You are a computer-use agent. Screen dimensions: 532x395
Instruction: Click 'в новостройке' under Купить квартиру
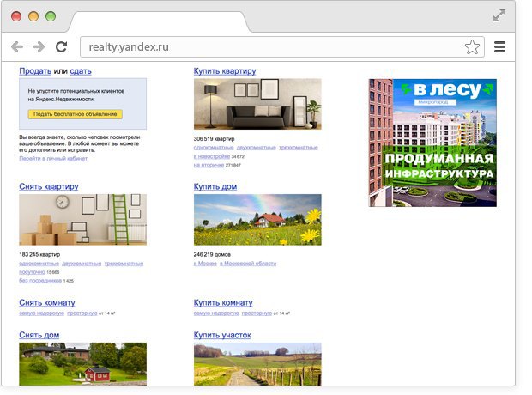click(x=212, y=157)
